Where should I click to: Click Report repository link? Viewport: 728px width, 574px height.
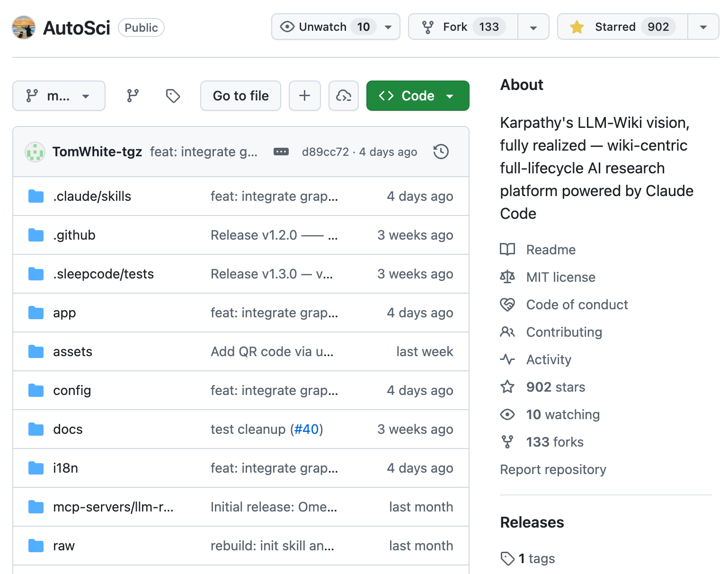click(553, 469)
